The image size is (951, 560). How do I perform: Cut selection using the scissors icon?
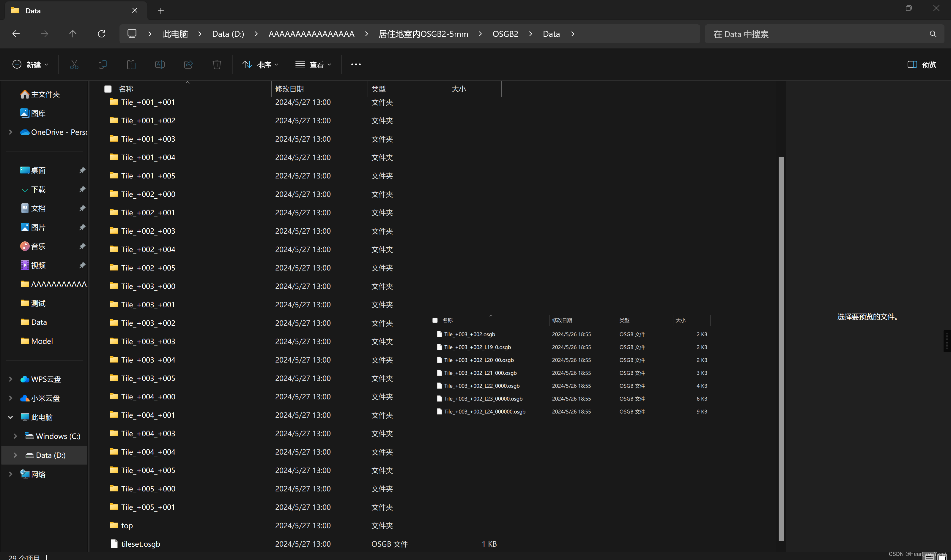[x=74, y=64]
